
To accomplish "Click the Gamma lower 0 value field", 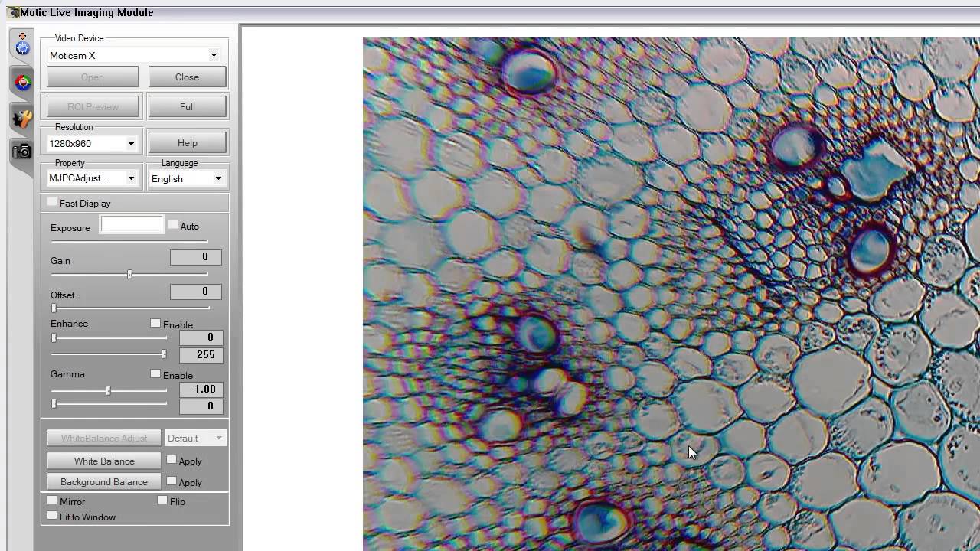I will click(201, 406).
